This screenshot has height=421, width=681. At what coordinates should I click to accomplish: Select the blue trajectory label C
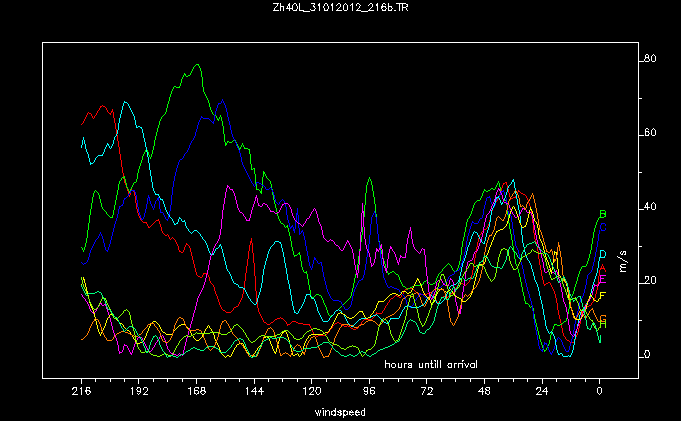(x=602, y=228)
